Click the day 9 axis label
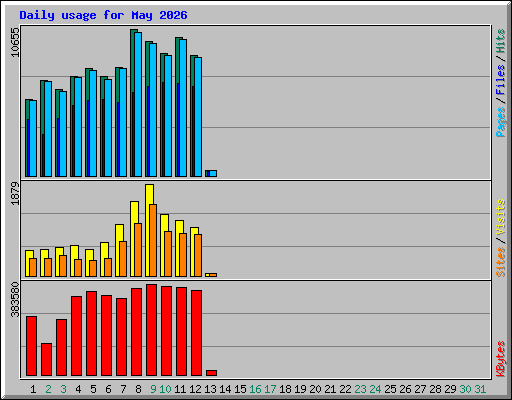The height and width of the screenshot is (400, 512). (x=153, y=389)
